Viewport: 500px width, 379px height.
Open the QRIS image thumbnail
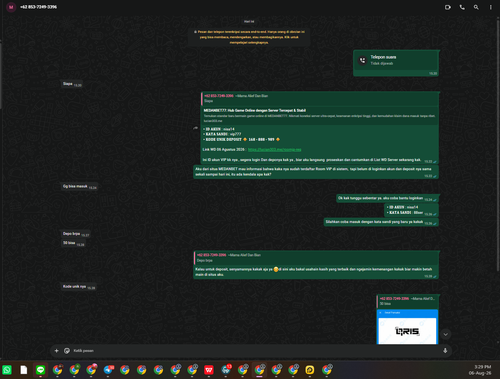pyautogui.click(x=407, y=327)
